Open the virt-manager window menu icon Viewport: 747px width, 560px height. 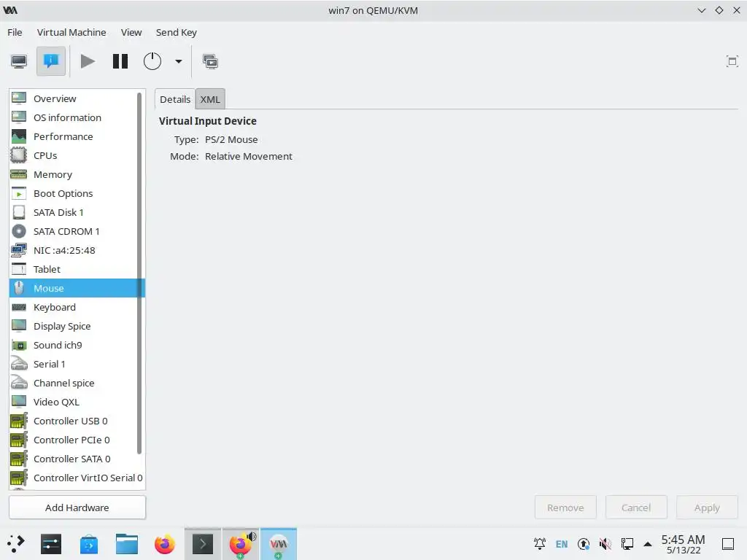click(x=10, y=10)
